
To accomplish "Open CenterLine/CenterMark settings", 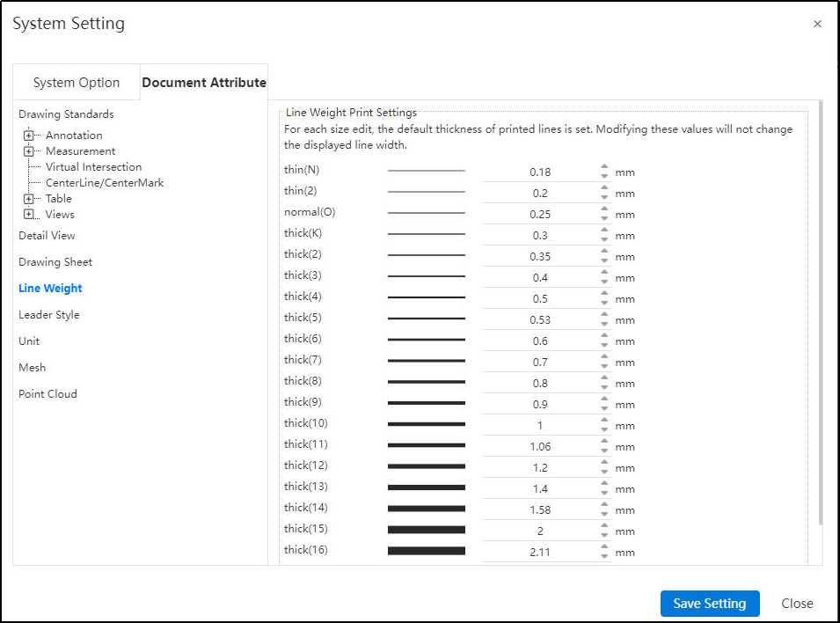I will tap(105, 183).
